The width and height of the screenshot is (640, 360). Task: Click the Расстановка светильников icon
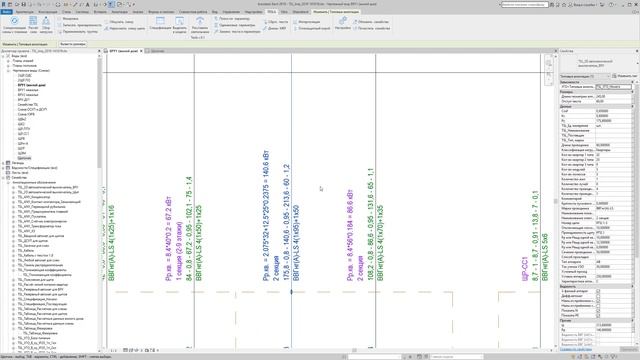pos(200,21)
